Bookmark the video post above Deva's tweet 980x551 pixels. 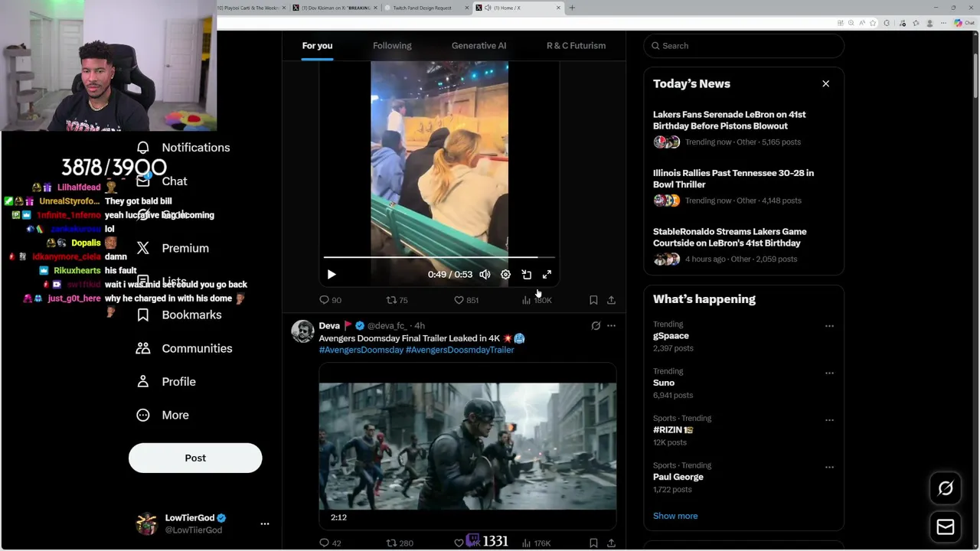593,300
